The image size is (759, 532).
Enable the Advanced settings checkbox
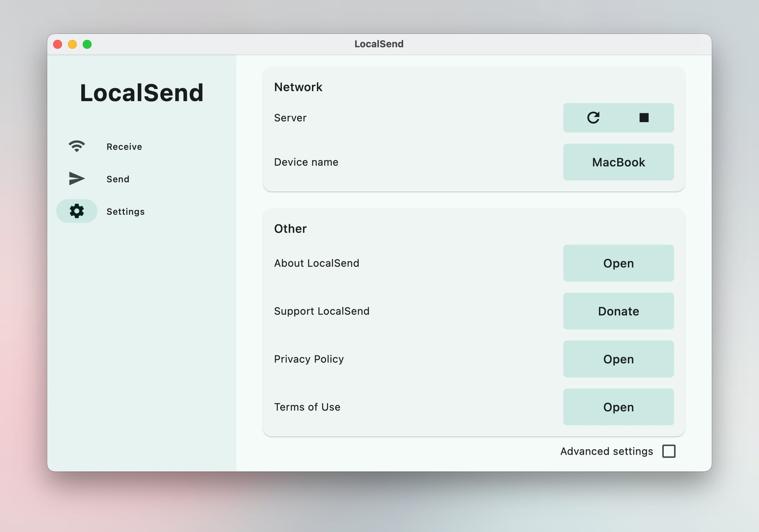669,451
